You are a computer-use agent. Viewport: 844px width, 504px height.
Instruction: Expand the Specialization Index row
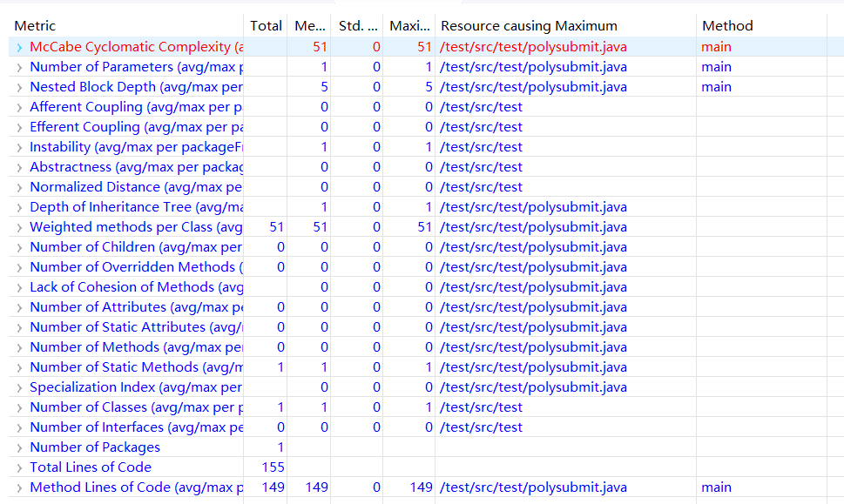coord(19,387)
